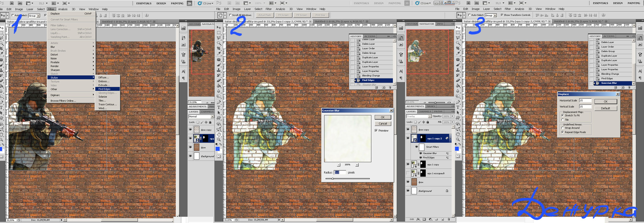This screenshot has height=223, width=644.
Task: Show the hidden 'ира 1 исходный' layer
Action: coord(408,173)
